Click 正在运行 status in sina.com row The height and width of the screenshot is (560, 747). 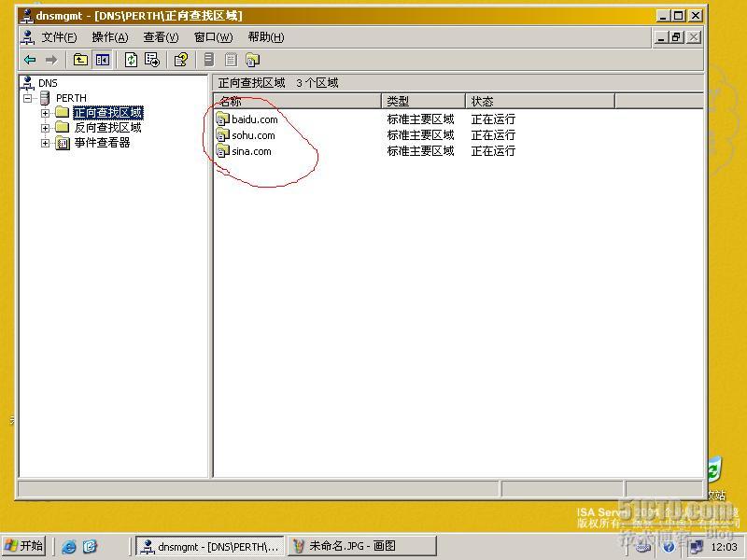coord(493,151)
